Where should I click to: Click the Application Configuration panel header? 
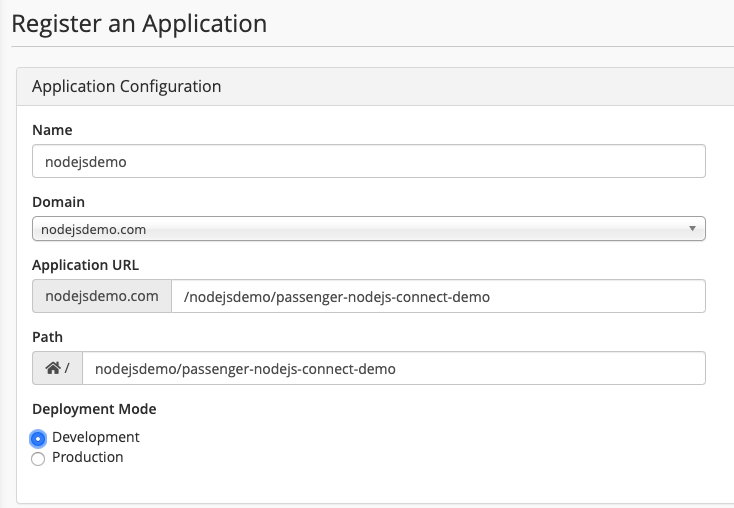[126, 86]
